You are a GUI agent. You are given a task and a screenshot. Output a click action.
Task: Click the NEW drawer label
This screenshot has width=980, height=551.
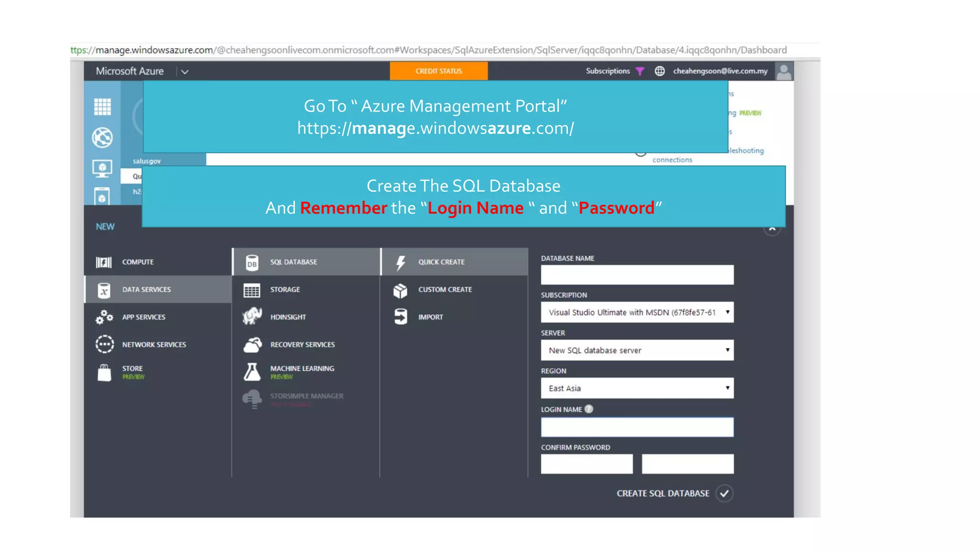pos(105,227)
